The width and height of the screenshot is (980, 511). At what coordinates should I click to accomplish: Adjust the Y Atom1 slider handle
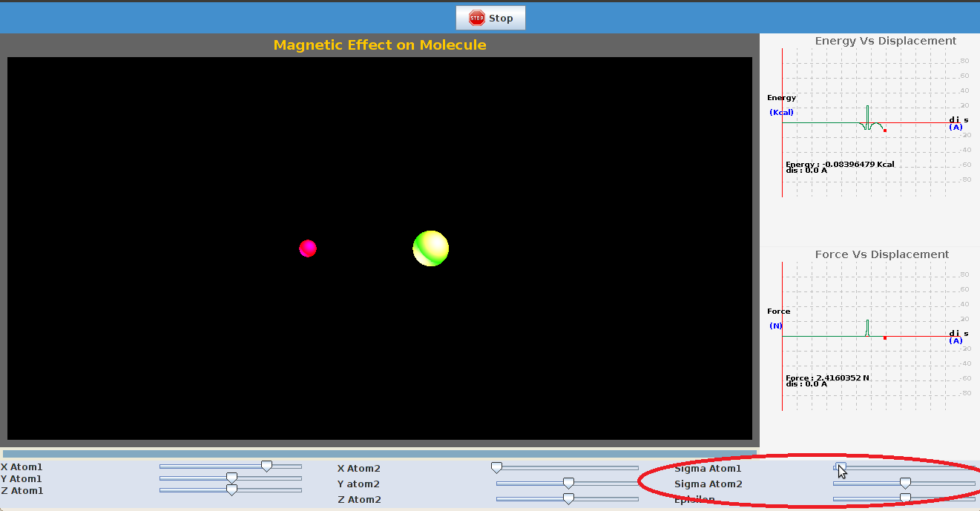pos(231,478)
